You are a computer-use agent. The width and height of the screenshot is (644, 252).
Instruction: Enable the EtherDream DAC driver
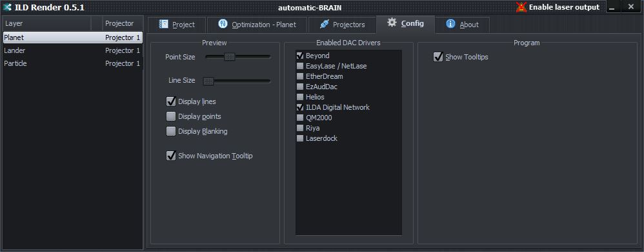(x=300, y=76)
